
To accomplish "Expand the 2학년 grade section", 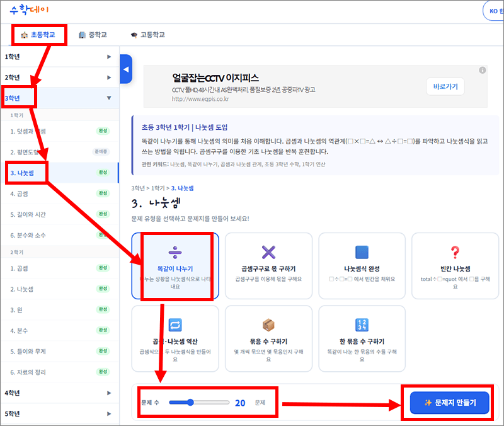I will point(60,78).
